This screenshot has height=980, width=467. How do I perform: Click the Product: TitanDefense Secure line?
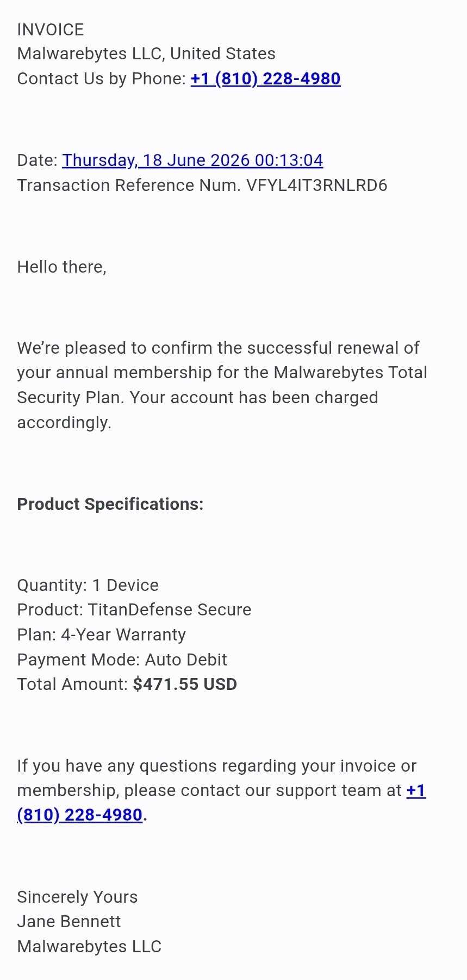pyautogui.click(x=134, y=610)
